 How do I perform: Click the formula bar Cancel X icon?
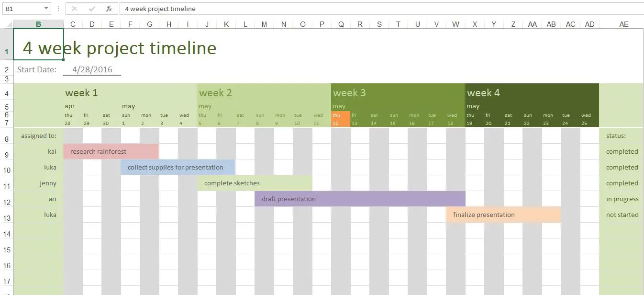pos(75,9)
